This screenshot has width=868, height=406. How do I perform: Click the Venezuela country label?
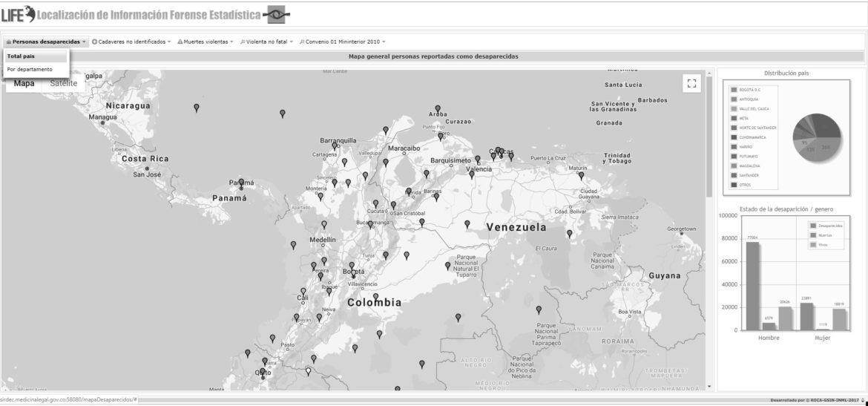click(516, 227)
